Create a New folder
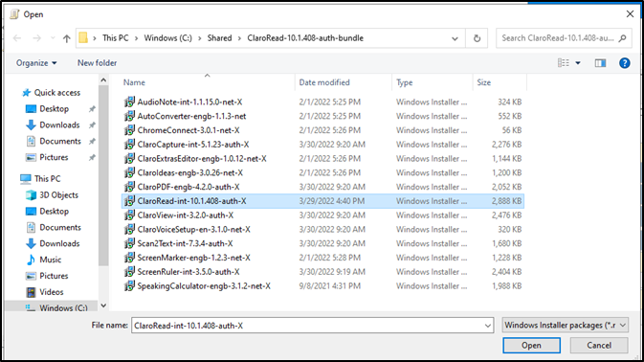The width and height of the screenshot is (644, 362). point(97,63)
